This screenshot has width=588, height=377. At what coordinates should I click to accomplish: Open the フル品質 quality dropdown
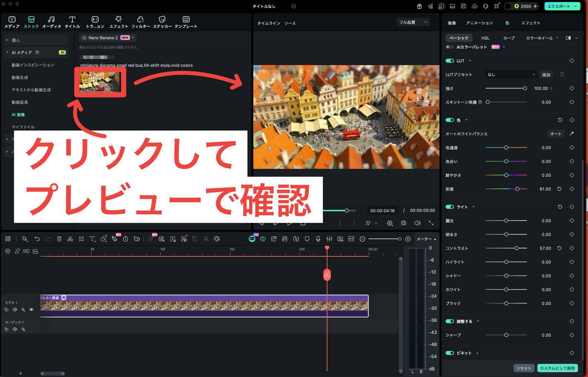click(x=413, y=22)
